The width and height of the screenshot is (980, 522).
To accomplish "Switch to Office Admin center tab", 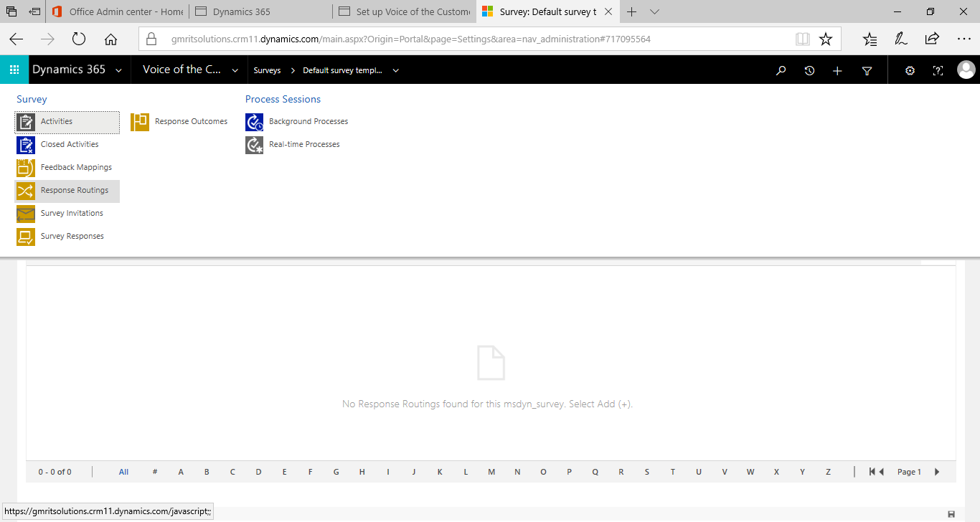I will point(117,11).
